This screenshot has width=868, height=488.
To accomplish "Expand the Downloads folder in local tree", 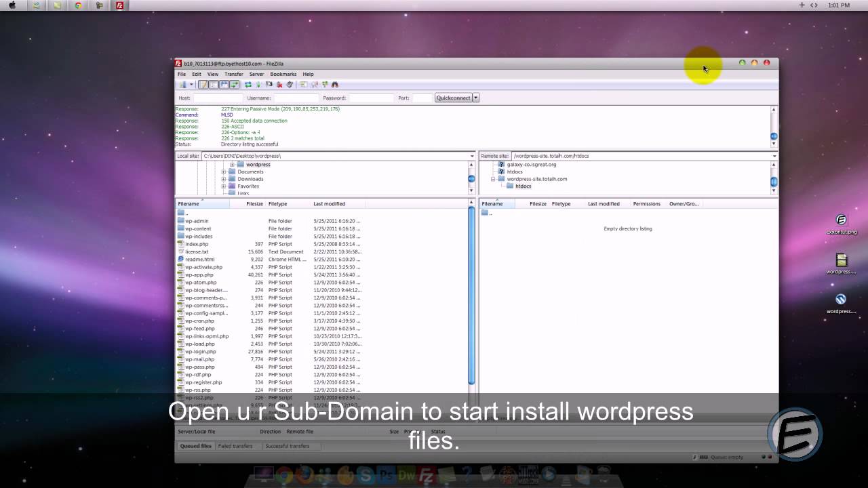I will point(224,179).
